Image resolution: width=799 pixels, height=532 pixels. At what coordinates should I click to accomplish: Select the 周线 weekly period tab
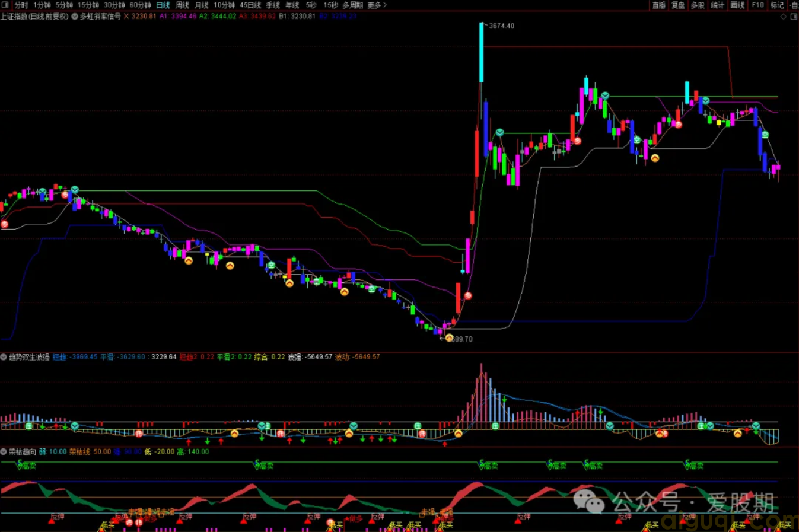pos(182,5)
